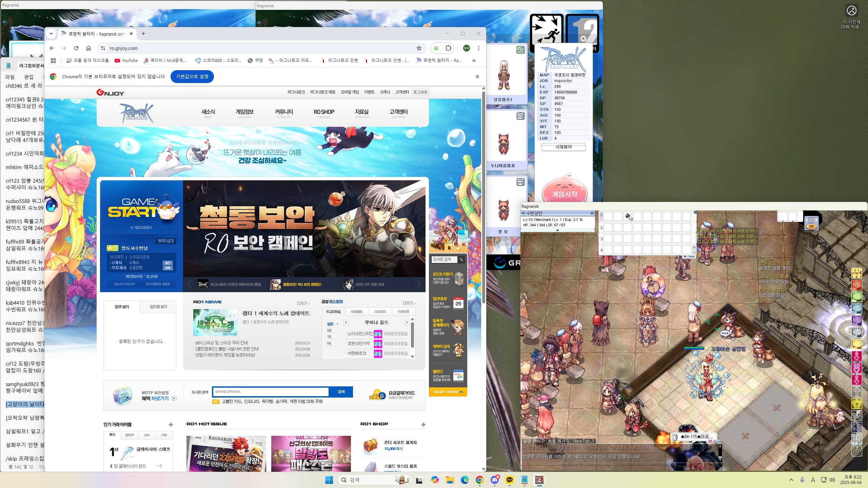
Task: Open File Explorer from taskbar
Action: [x=450, y=480]
